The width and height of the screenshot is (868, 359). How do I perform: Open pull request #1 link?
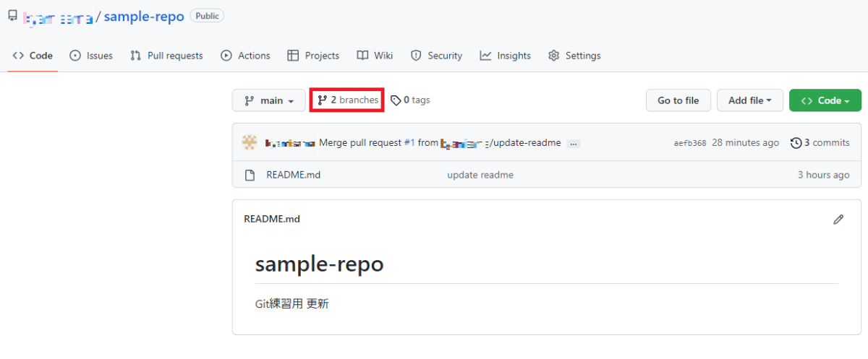click(409, 143)
